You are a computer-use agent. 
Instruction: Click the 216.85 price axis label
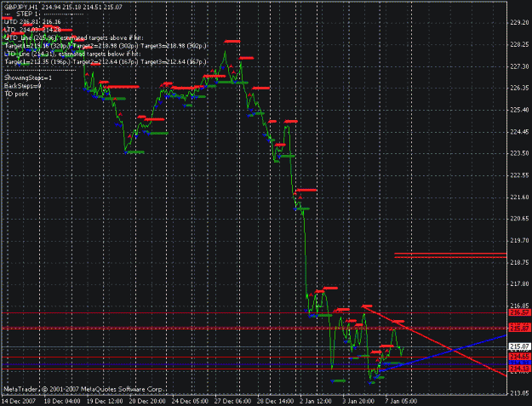(519, 306)
